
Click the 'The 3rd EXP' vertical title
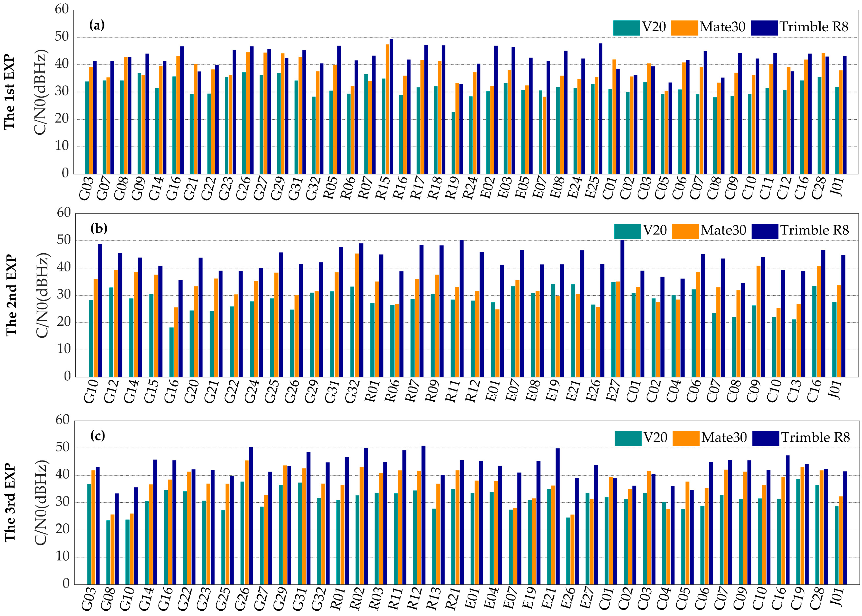(x=10, y=503)
